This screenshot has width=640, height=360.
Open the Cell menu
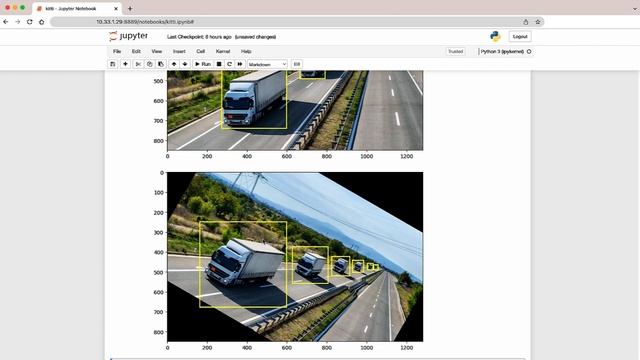point(200,51)
